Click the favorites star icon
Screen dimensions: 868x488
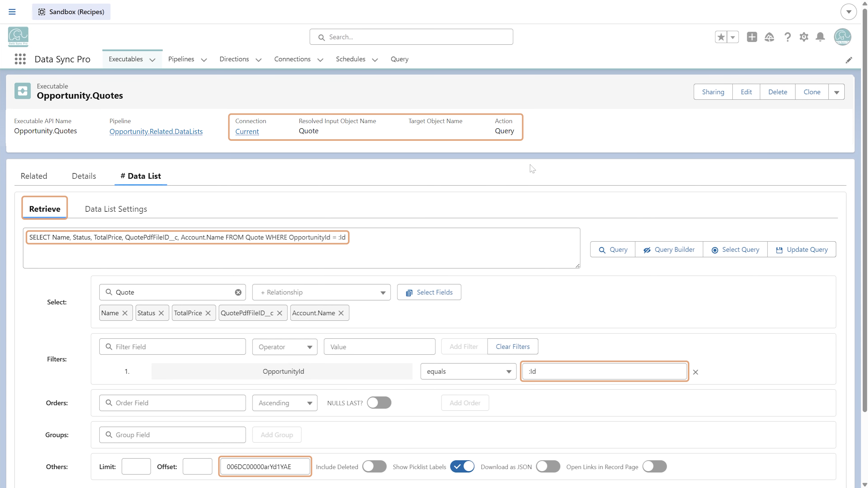point(721,37)
